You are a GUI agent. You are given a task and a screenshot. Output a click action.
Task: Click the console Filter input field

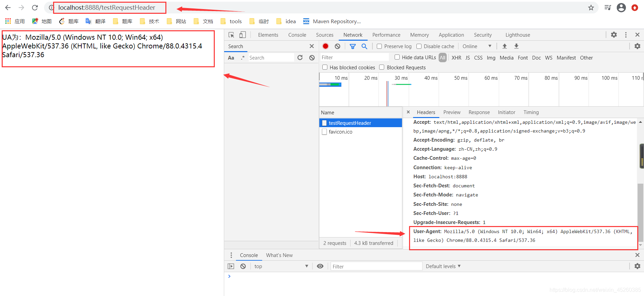pyautogui.click(x=376, y=266)
